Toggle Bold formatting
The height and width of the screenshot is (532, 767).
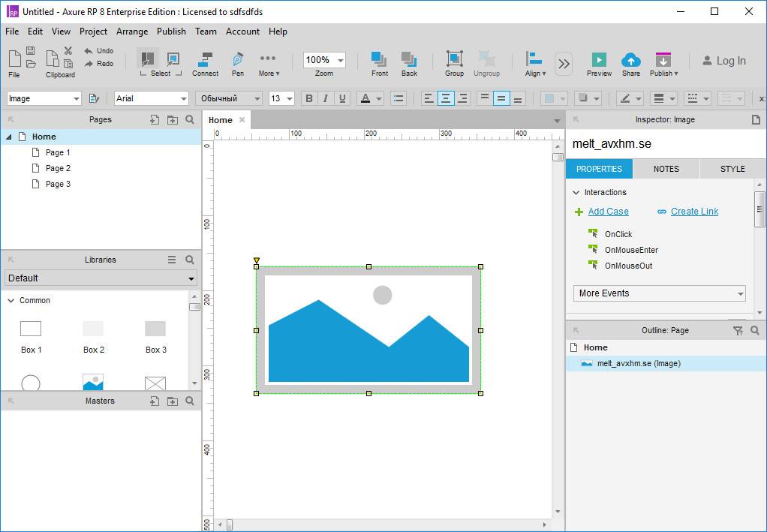coord(309,98)
